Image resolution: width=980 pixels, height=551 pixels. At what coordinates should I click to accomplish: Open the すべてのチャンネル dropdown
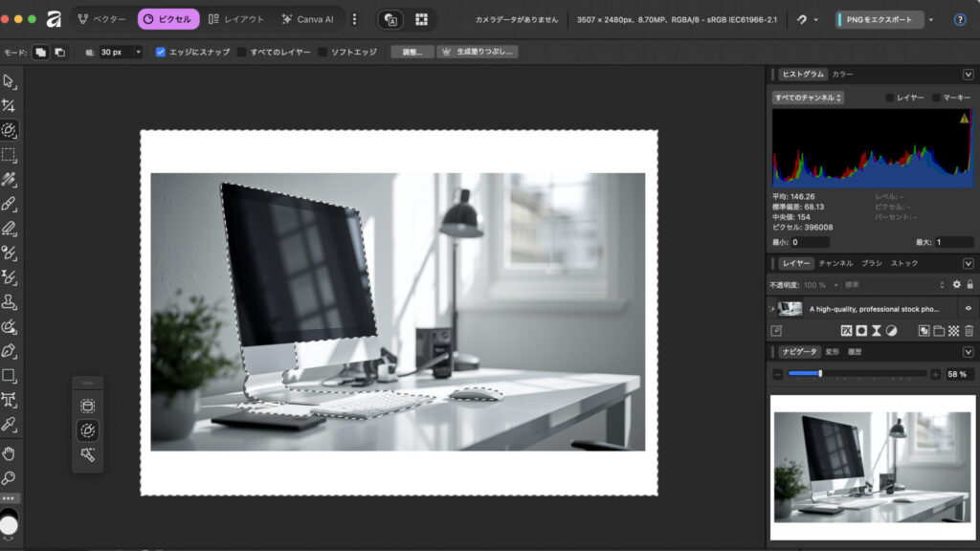pyautogui.click(x=808, y=98)
